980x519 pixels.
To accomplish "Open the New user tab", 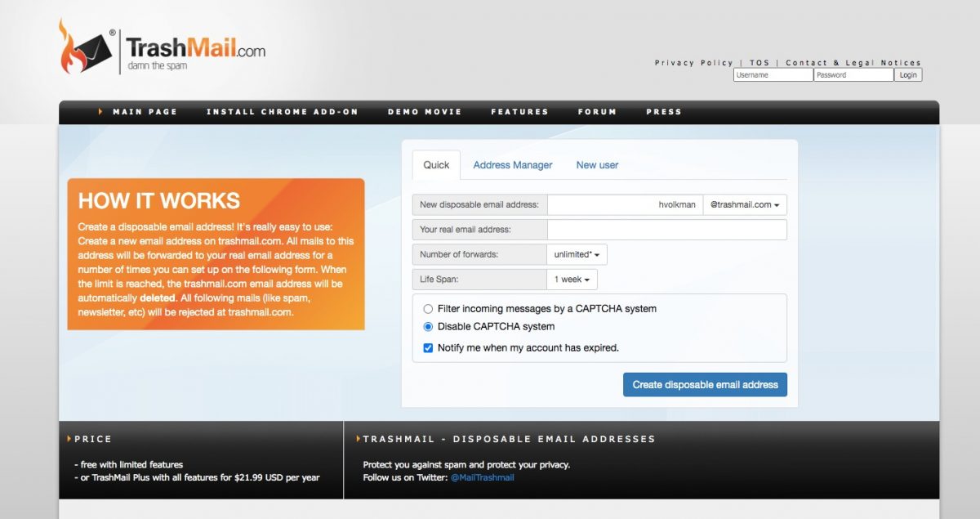I will [597, 165].
